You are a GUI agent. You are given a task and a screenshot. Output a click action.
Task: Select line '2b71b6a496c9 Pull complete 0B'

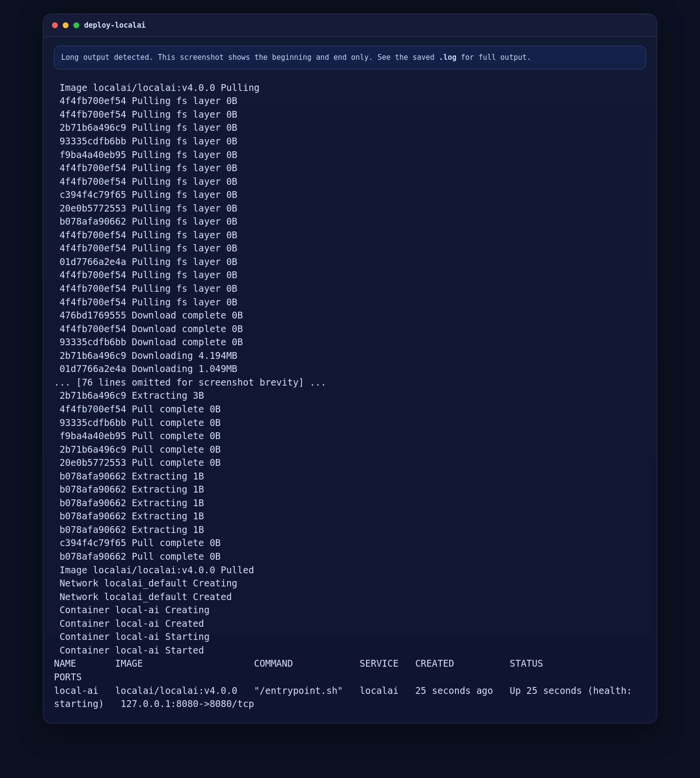point(140,450)
